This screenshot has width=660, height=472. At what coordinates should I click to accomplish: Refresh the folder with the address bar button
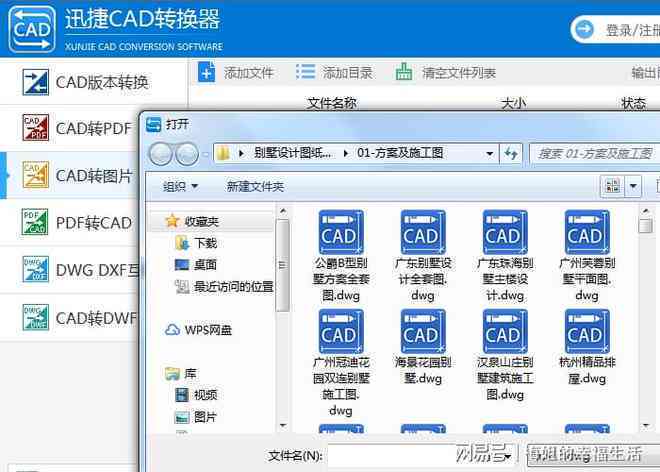511,154
